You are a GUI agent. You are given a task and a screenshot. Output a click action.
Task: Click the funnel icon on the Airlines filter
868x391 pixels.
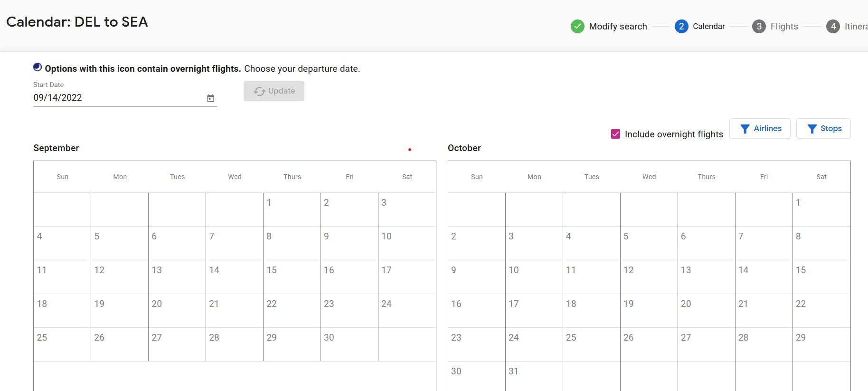click(745, 129)
